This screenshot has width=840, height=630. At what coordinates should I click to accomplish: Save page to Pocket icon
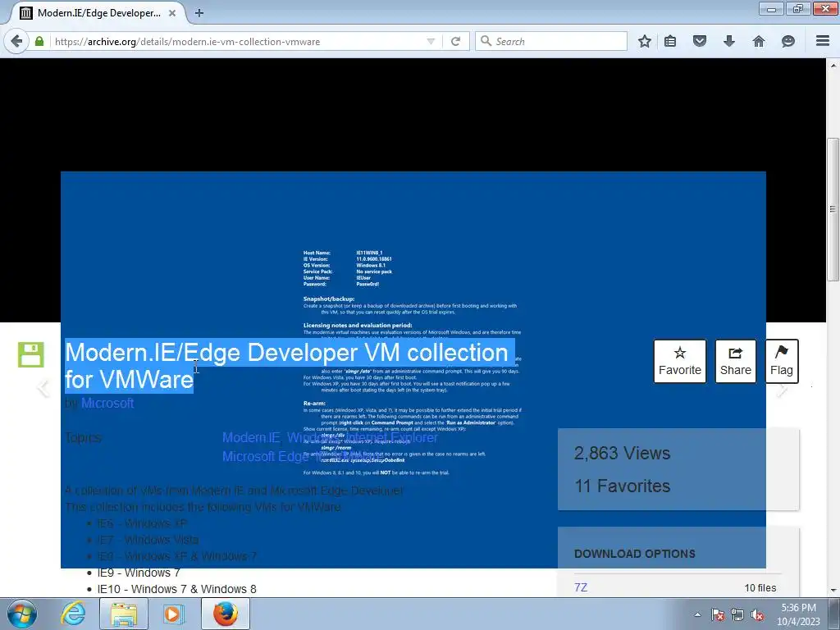click(x=700, y=41)
